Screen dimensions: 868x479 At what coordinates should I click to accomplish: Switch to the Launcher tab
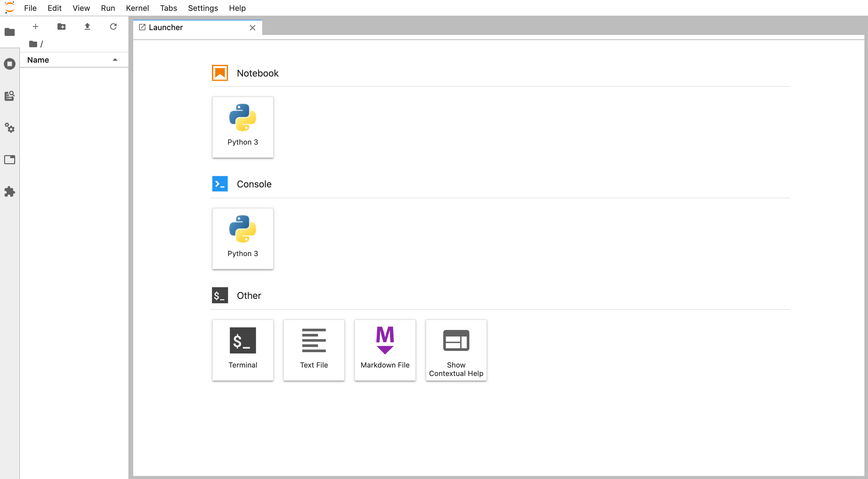point(165,27)
